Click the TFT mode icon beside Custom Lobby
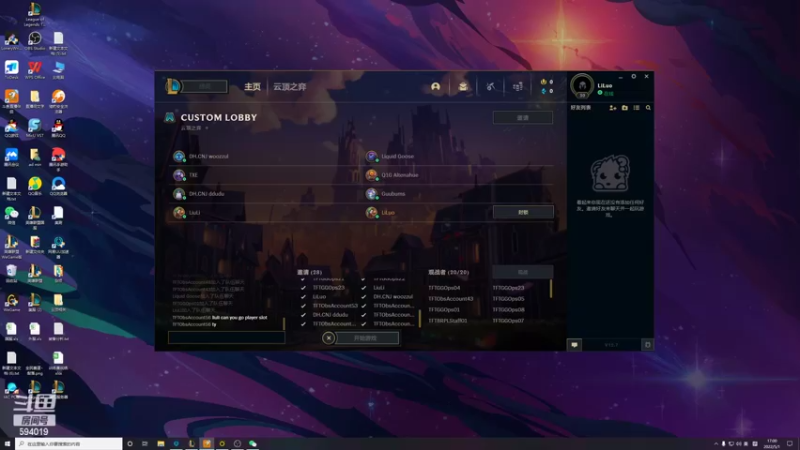Viewport: 800px width, 450px height. tap(169, 117)
